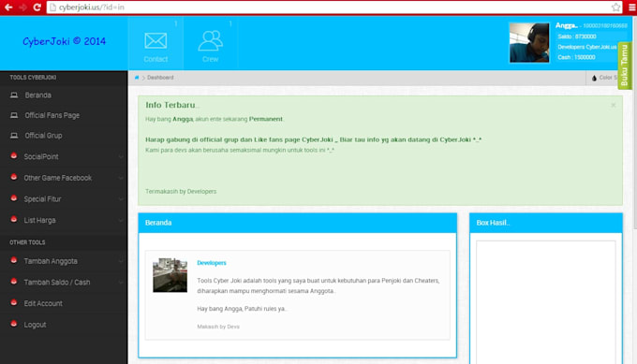Select List Harga in the sidebar

(39, 220)
